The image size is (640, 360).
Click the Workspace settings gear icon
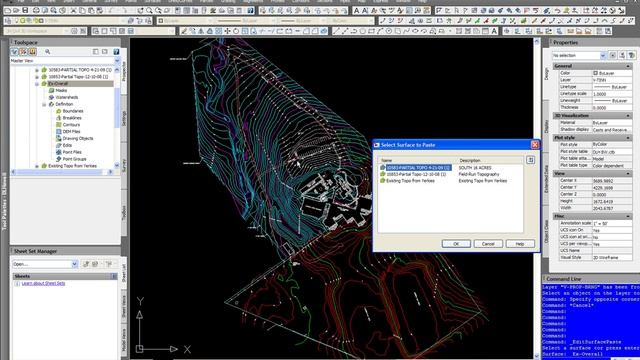click(74, 31)
